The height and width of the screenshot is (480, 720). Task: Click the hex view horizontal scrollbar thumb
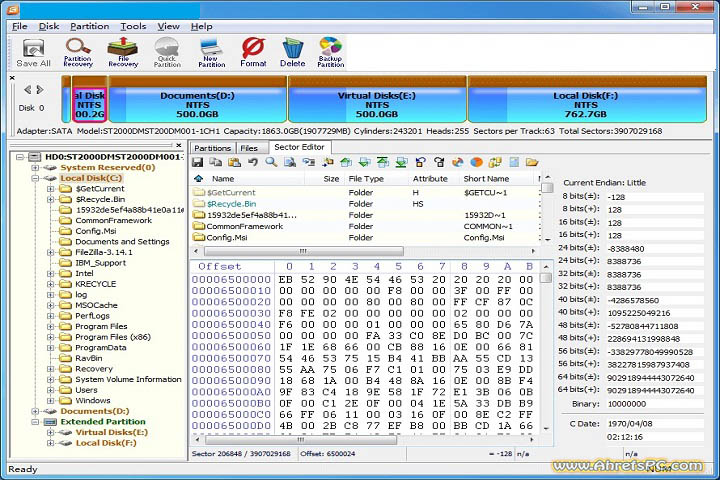(x=299, y=440)
